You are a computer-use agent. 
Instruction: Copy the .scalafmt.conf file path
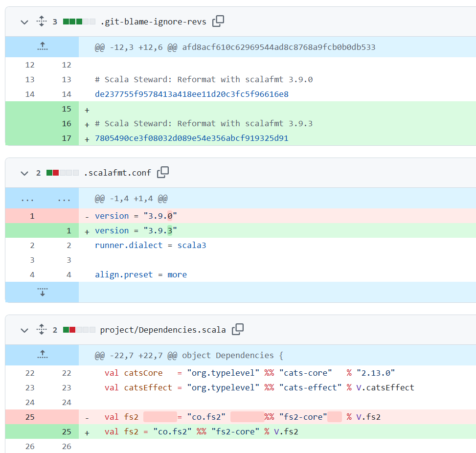163,172
